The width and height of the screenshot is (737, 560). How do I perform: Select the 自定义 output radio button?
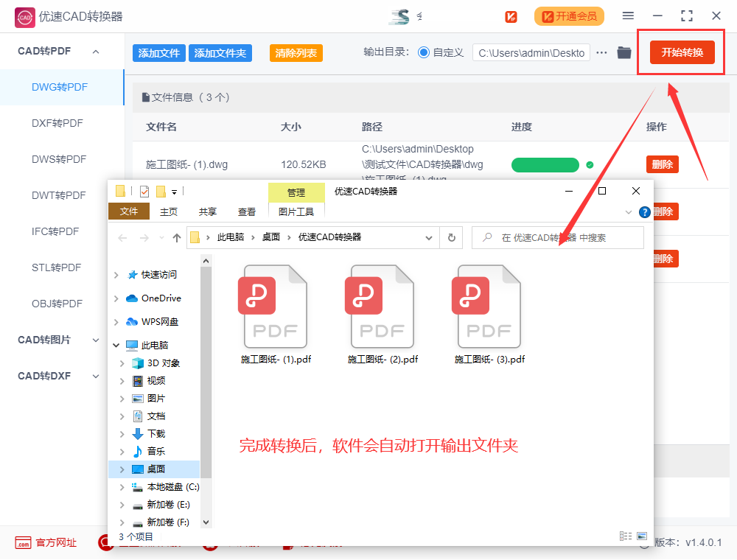pos(424,52)
